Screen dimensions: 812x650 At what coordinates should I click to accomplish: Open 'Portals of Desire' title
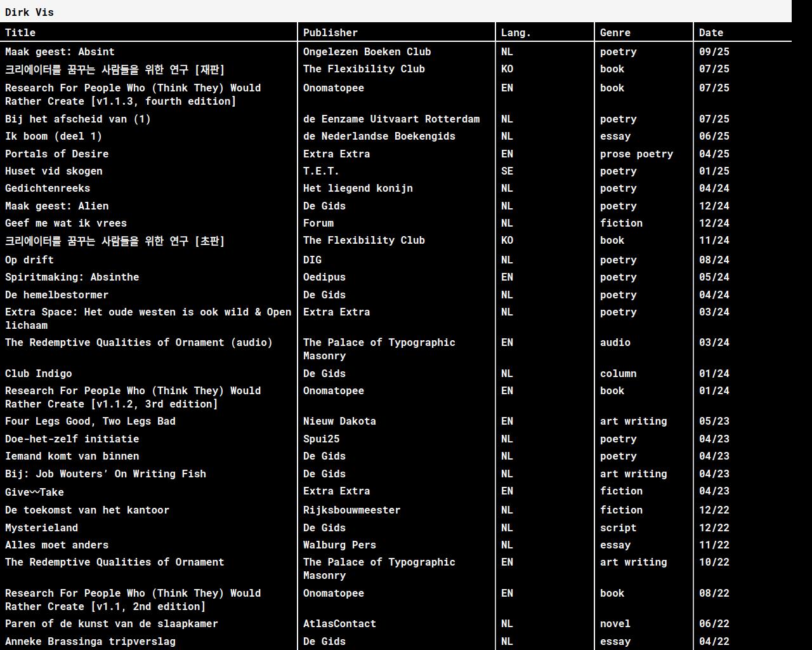point(56,154)
